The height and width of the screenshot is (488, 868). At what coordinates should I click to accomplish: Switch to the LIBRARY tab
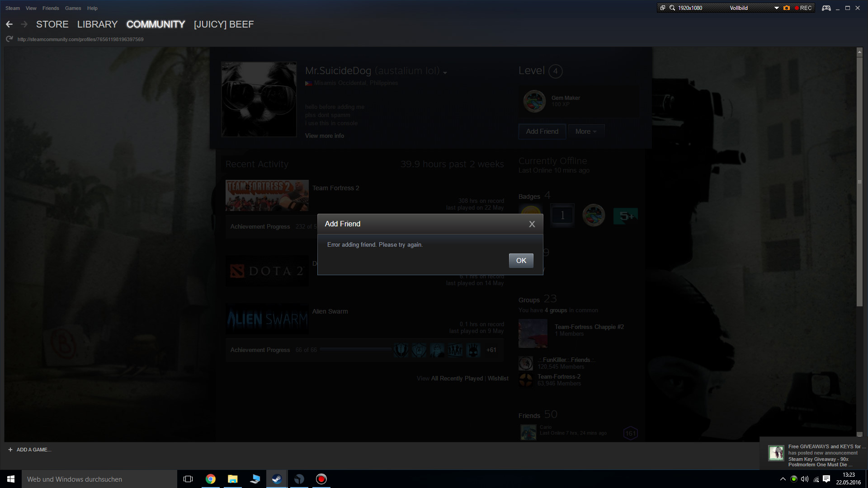coord(97,24)
